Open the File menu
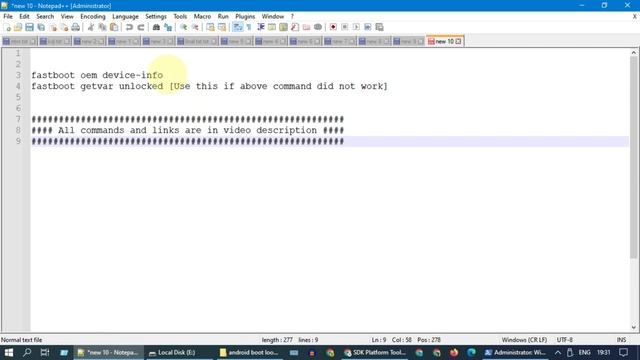The image size is (640, 360). (8, 16)
